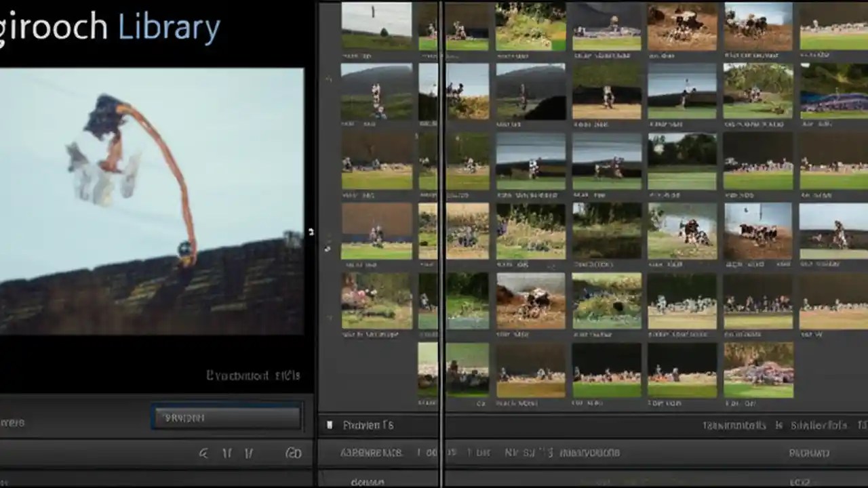Collapse the preview panel using the side chevron
The width and height of the screenshot is (868, 488).
click(311, 232)
